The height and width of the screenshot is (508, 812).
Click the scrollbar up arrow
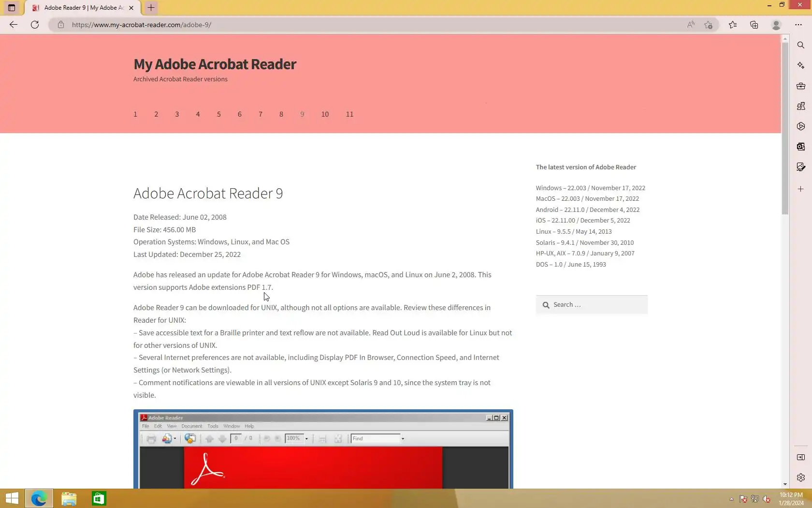[x=785, y=38]
